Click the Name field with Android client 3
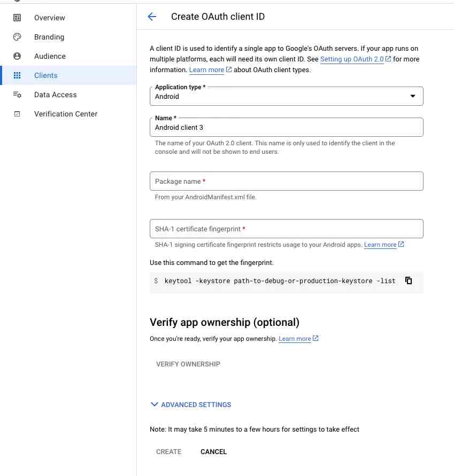Screen dimensions: 454x476 (x=286, y=127)
